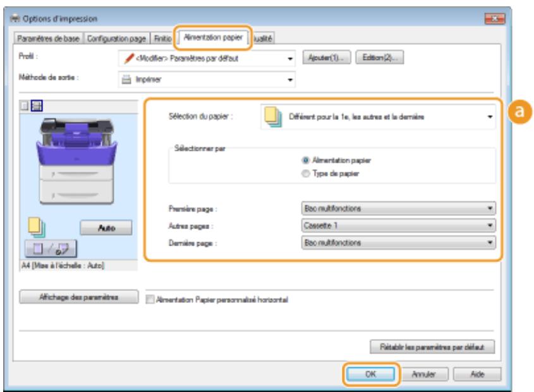Click the Auto button under preview

coord(106,228)
